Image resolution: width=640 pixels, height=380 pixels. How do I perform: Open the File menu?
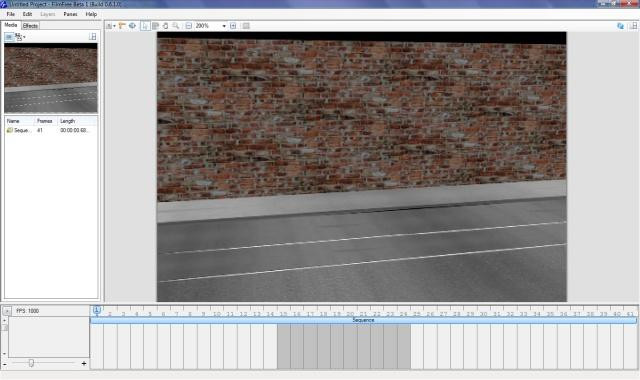point(10,14)
